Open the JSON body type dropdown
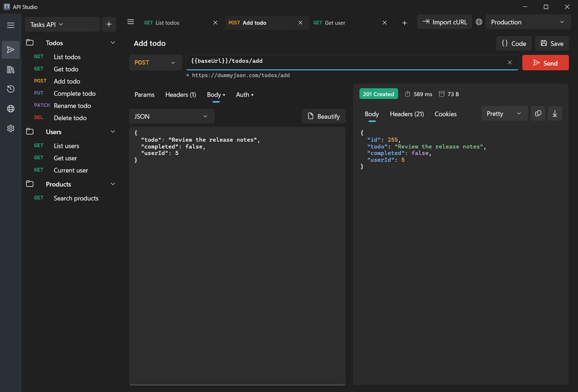 coord(171,117)
